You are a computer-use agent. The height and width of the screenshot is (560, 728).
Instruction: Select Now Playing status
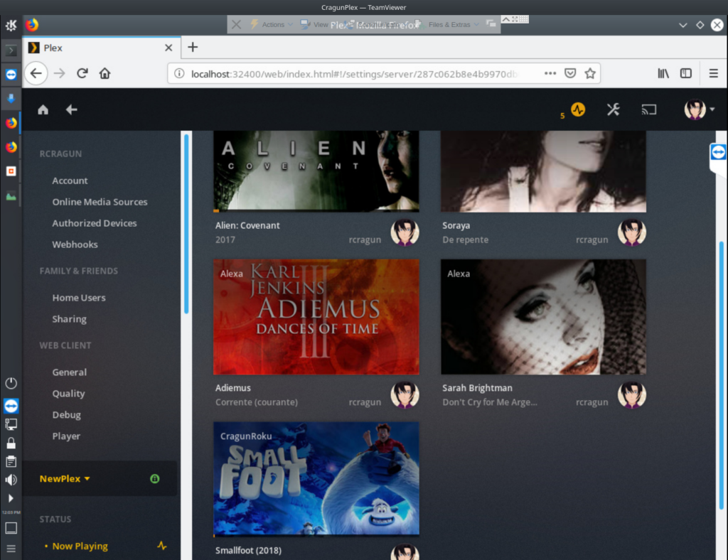[80, 546]
